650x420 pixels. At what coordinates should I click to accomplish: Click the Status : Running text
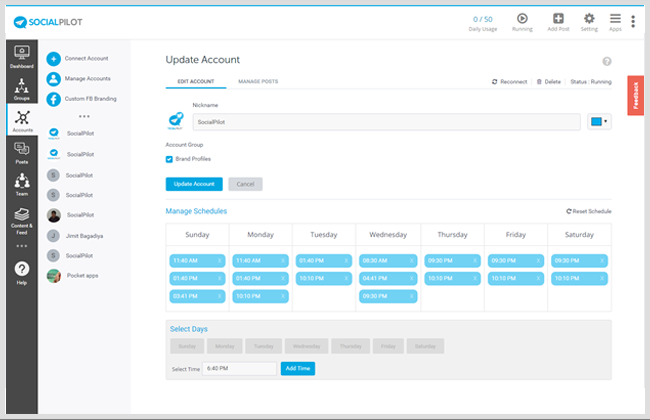[591, 82]
